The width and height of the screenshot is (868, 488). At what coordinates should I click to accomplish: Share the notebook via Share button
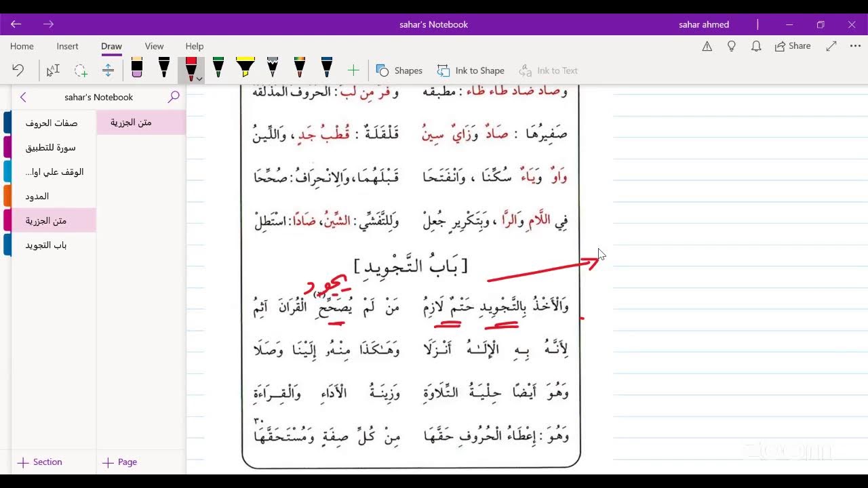[x=793, y=46]
